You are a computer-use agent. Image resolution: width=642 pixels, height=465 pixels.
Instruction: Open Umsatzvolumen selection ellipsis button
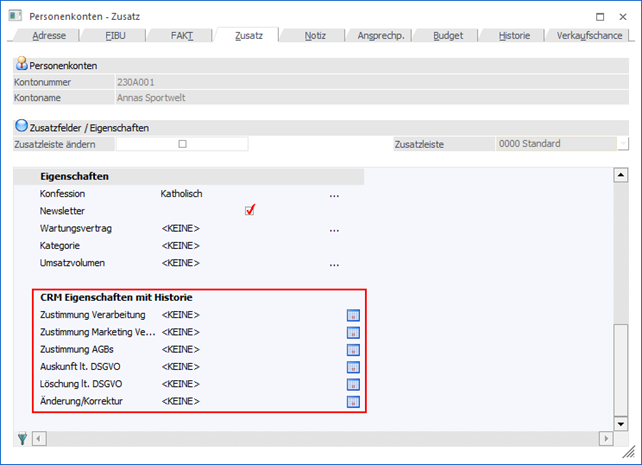coord(335,264)
